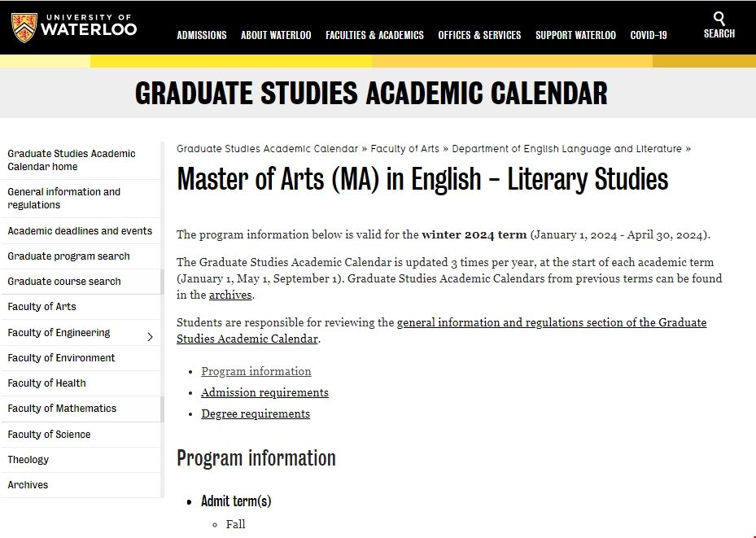Open the archives link in the paragraph

(229, 295)
